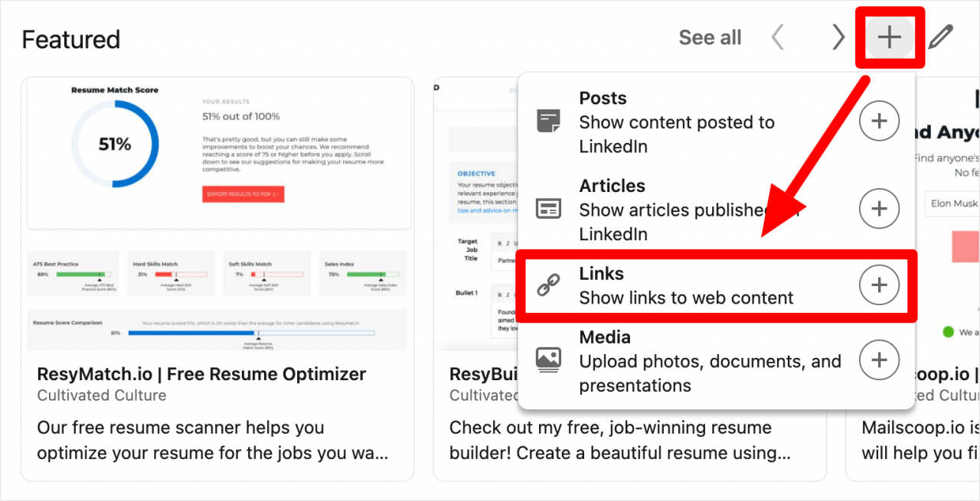980x501 pixels.
Task: Click the circular plus next to Media
Action: [x=879, y=359]
